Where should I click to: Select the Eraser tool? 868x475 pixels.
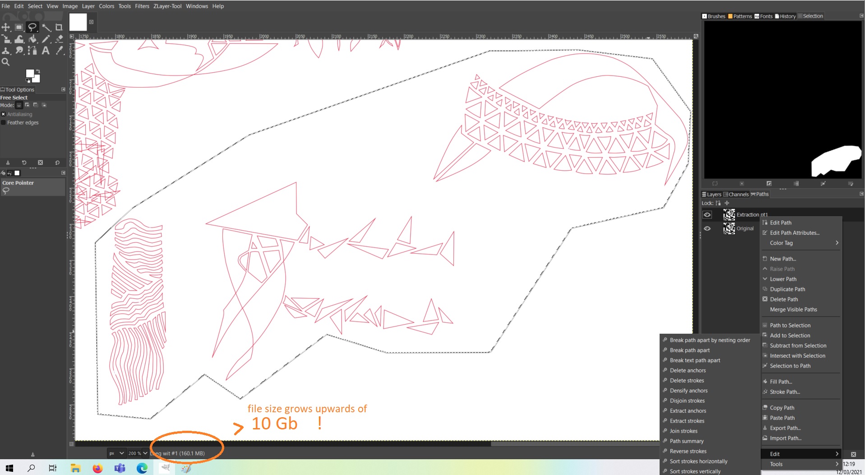(x=59, y=39)
